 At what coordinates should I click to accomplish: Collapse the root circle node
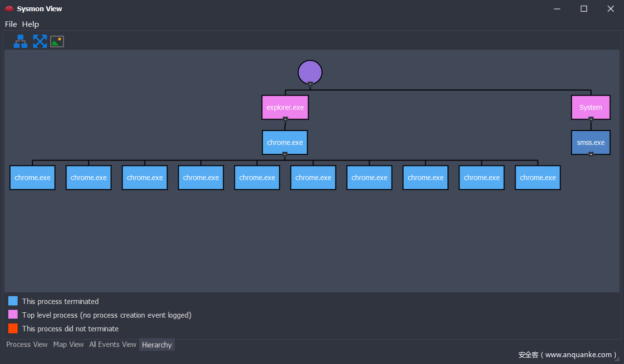click(x=310, y=84)
